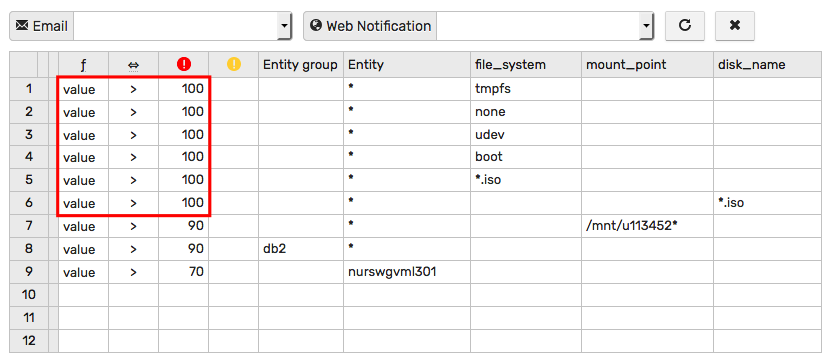This screenshot has width=831, height=361.
Task: Click the red error threshold column icon
Action: 183,65
